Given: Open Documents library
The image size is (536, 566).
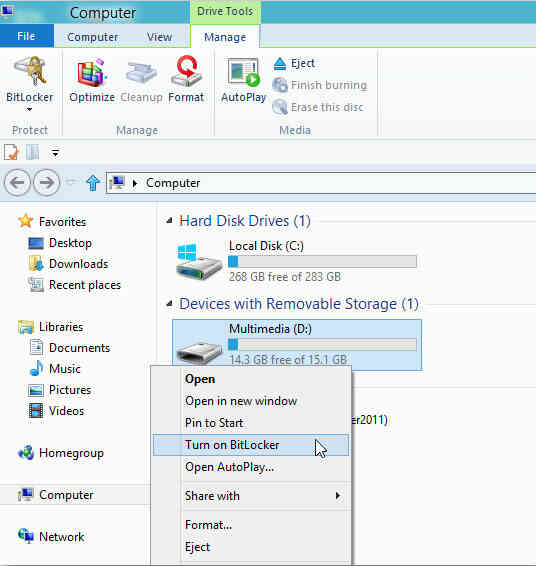Looking at the screenshot, I should [69, 348].
